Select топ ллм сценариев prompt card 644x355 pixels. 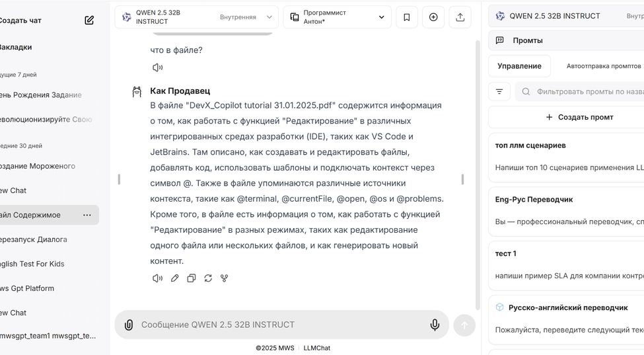click(x=566, y=157)
